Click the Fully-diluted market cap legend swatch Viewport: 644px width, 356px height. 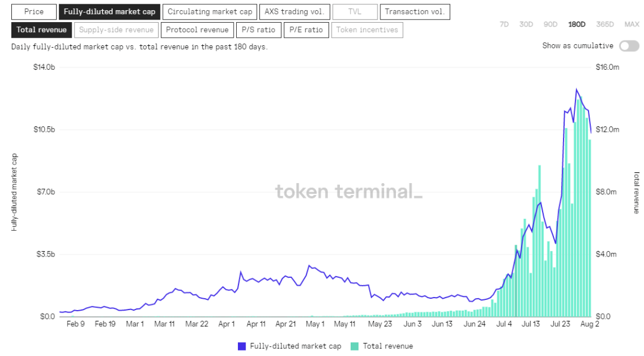242,346
